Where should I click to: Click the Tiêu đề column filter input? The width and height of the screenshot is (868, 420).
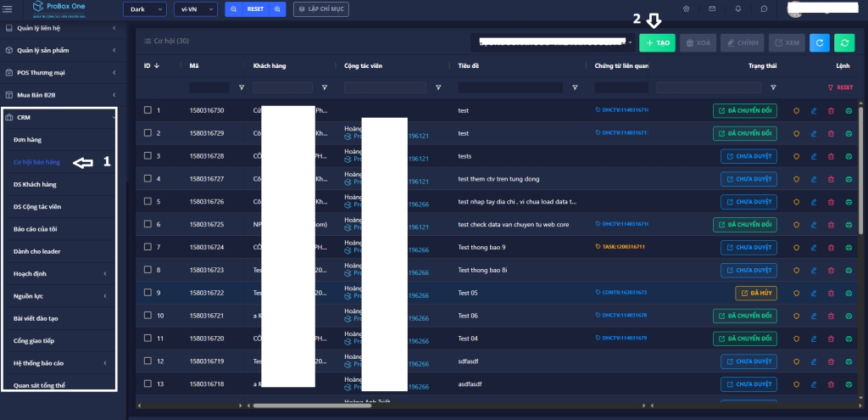point(510,87)
